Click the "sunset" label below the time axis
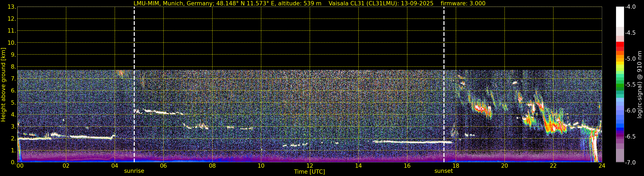Image resolution: width=644 pixels, height=176 pixels. click(443, 171)
